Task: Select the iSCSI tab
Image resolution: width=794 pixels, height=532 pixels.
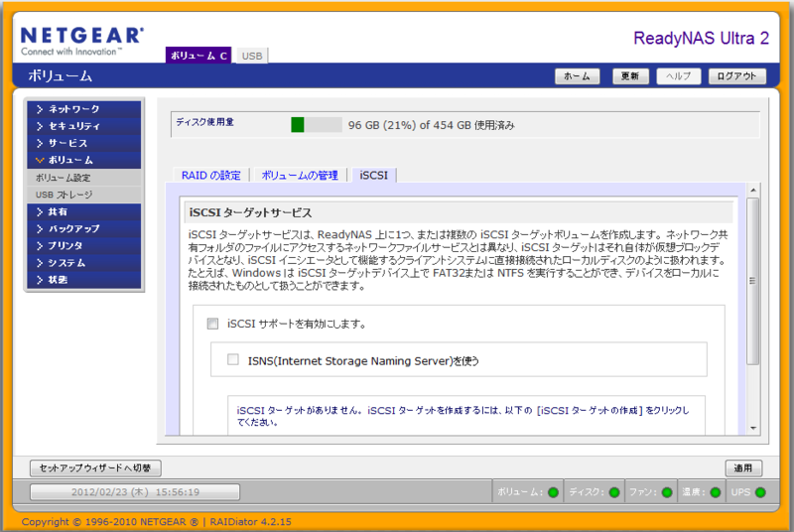Action: pyautogui.click(x=374, y=175)
